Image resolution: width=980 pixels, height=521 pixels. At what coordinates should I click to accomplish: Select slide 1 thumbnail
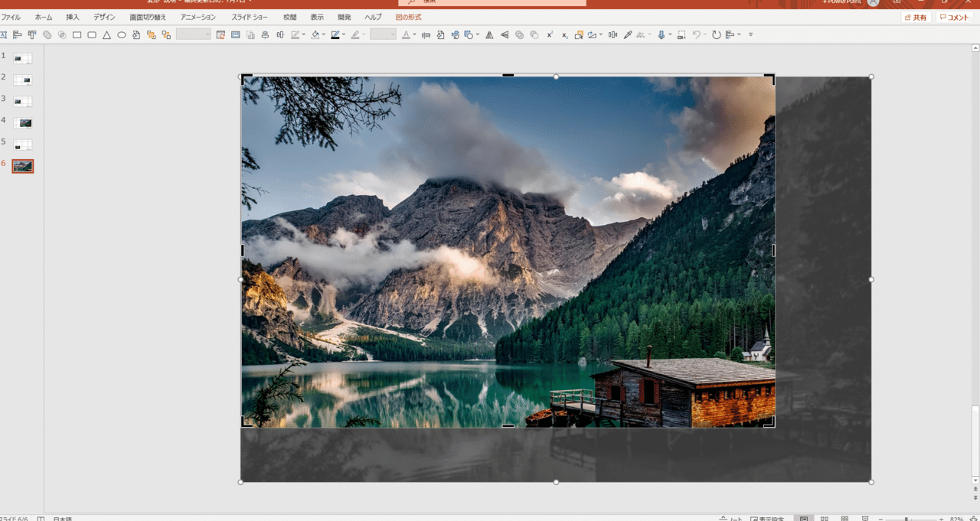(23, 58)
